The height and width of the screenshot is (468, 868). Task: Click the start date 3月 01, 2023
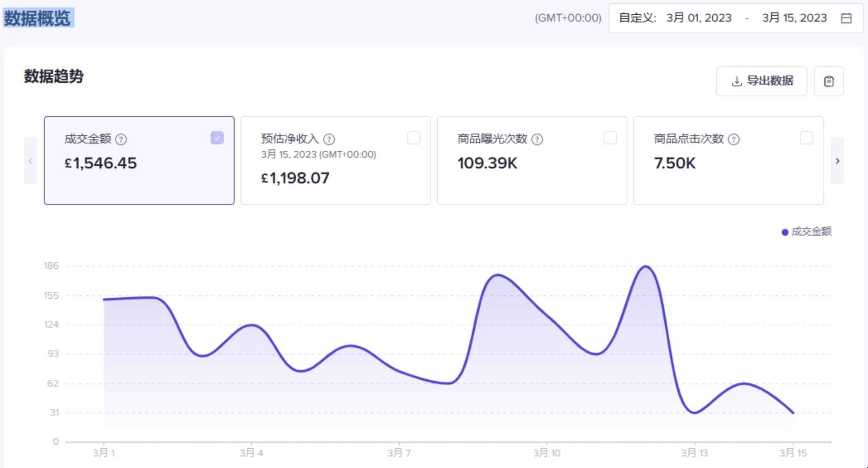[699, 18]
